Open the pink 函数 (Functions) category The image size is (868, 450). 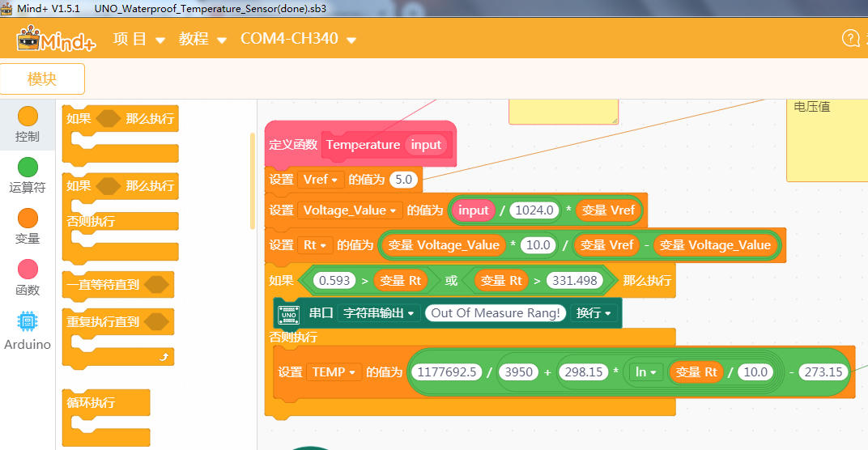[28, 278]
